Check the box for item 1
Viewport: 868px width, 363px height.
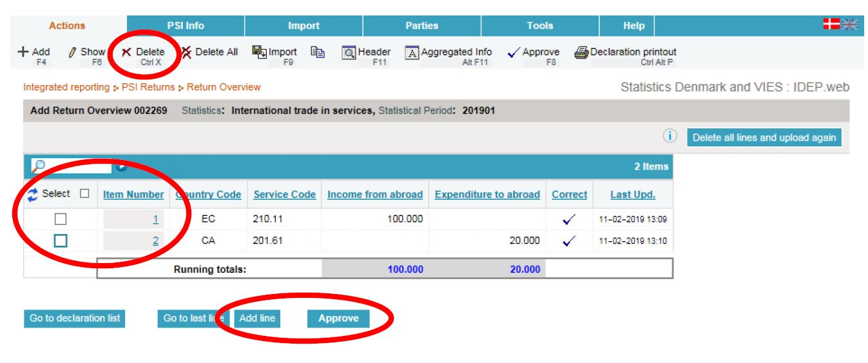click(61, 219)
